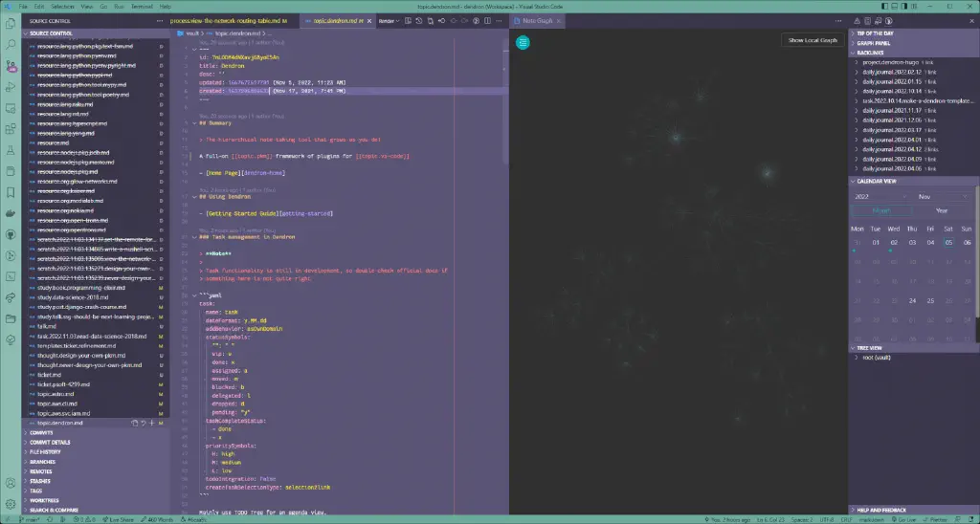The width and height of the screenshot is (980, 524).
Task: Collapse the Backlinks section
Action: pyautogui.click(x=914, y=54)
